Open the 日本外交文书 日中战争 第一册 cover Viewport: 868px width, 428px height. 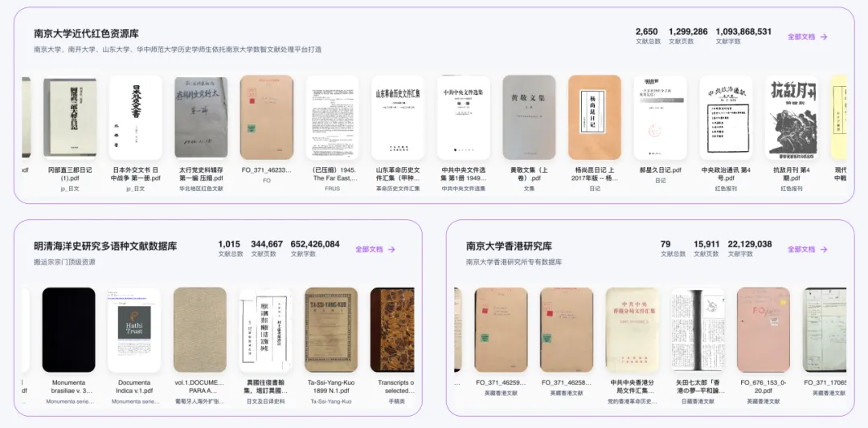136,118
